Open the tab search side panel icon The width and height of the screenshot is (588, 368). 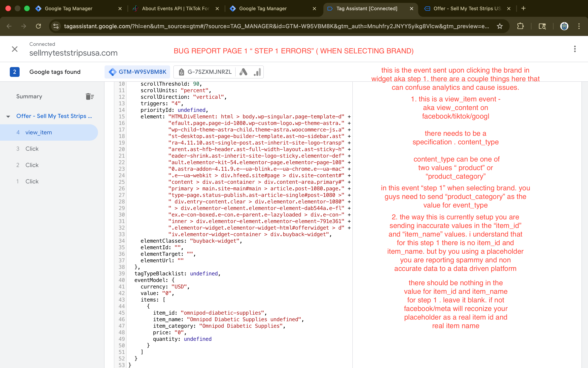[x=542, y=26]
